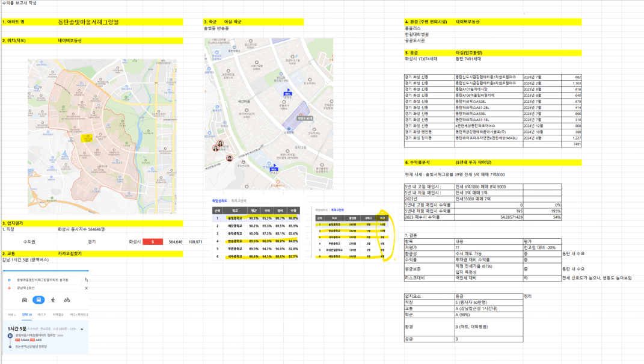Screen dimensions: 644x364
Task: Select the 카카오길찾기 cell
Action: [70, 254]
